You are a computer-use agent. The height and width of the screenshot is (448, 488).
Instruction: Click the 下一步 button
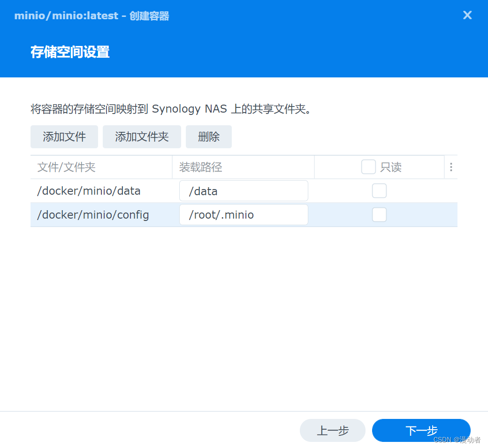pos(421,430)
